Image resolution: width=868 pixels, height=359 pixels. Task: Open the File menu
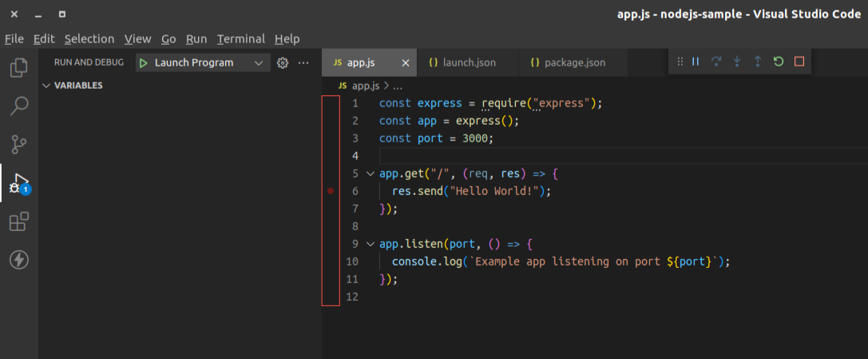coord(14,39)
